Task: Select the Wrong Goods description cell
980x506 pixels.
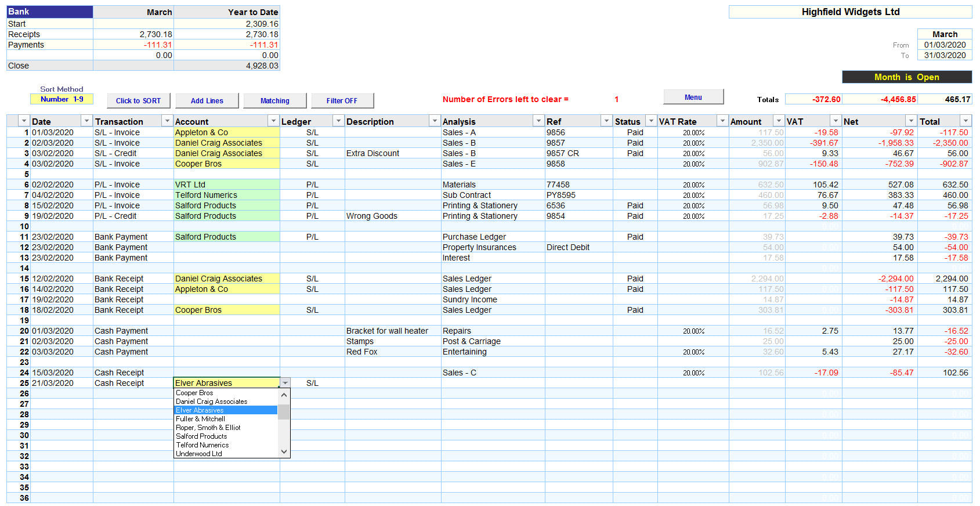Action: pyautogui.click(x=393, y=216)
